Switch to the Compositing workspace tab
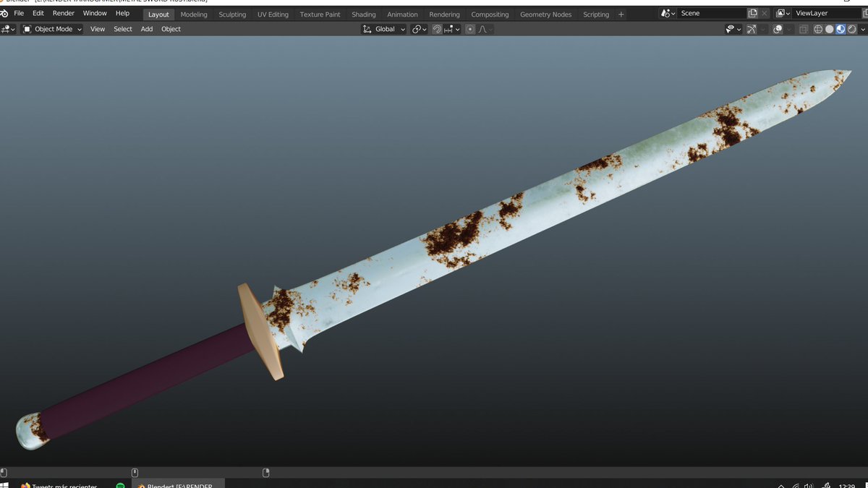 (x=490, y=14)
